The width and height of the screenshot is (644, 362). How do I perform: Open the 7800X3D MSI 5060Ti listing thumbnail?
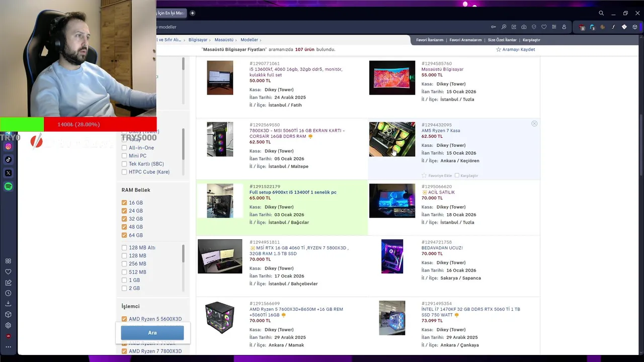(220, 139)
